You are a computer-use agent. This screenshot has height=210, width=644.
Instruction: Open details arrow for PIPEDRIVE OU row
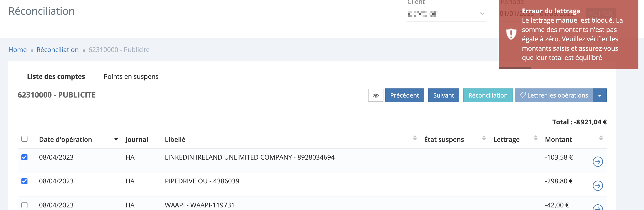(x=598, y=186)
